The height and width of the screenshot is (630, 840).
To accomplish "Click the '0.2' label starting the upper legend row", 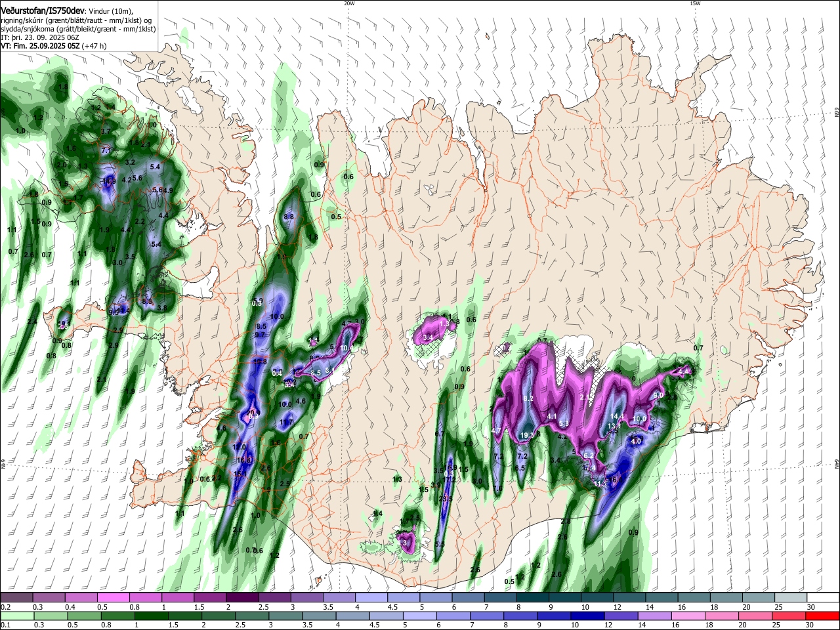I will click(x=5, y=607).
